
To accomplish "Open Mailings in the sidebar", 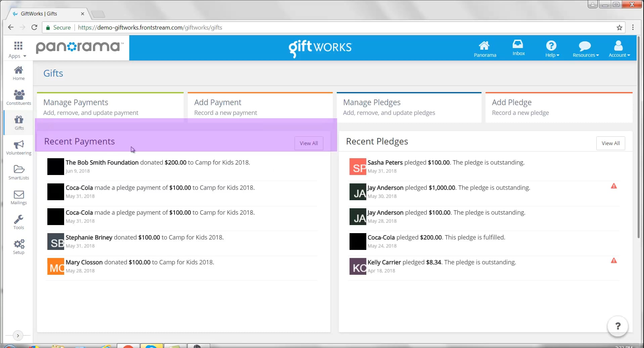I will click(18, 197).
